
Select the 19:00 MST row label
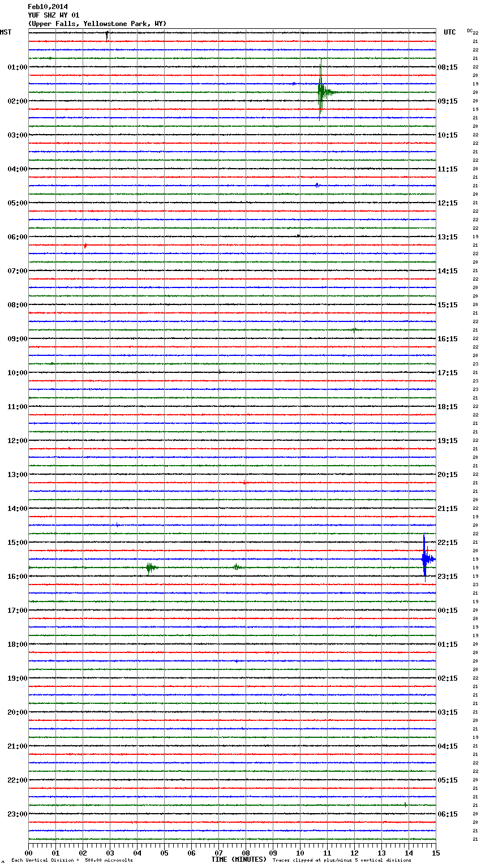coord(17,678)
